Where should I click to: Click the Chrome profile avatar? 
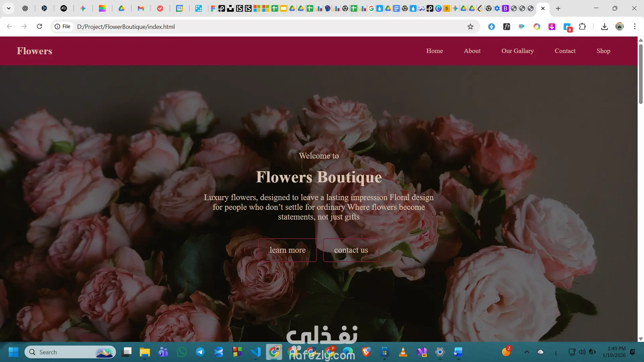coord(620,26)
